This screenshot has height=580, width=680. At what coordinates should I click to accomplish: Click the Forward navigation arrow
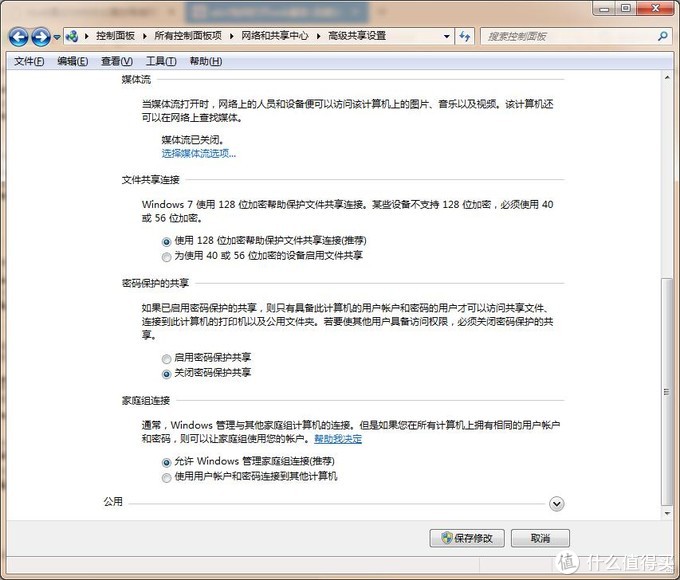pyautogui.click(x=41, y=37)
